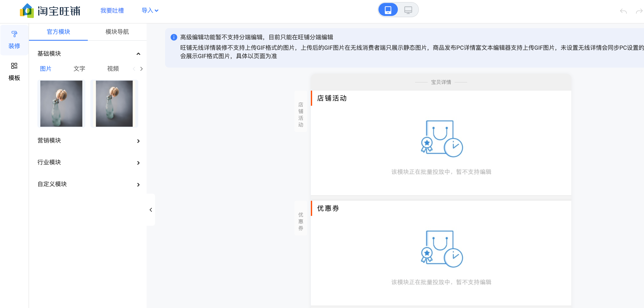This screenshot has height=308, width=644.
Task: Open the 模板 templates sidebar
Action: coord(14,72)
